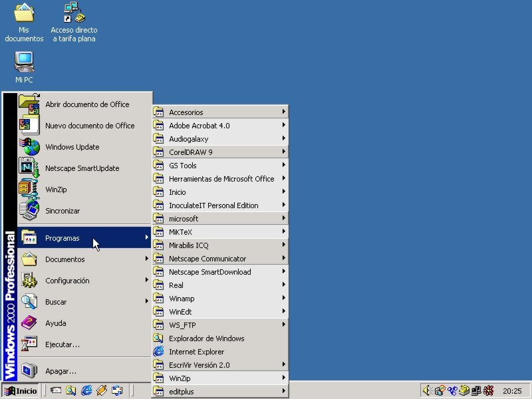Viewport: 532px width, 399px height.
Task: Click the Documentos folder icon
Action: pyautogui.click(x=29, y=259)
